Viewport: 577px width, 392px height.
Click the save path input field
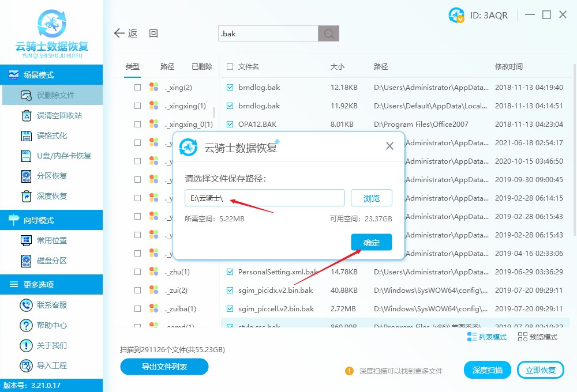click(x=265, y=198)
